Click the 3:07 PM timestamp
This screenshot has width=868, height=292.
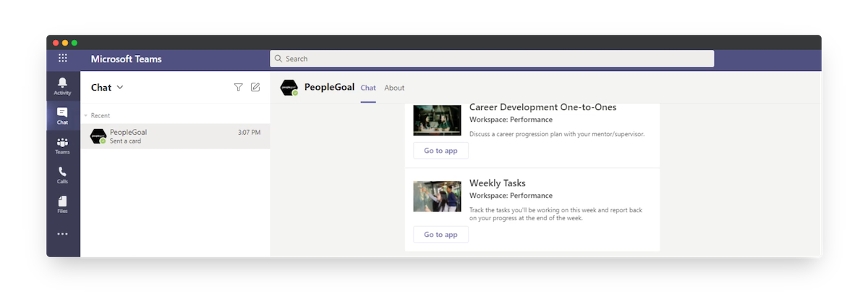coord(249,133)
